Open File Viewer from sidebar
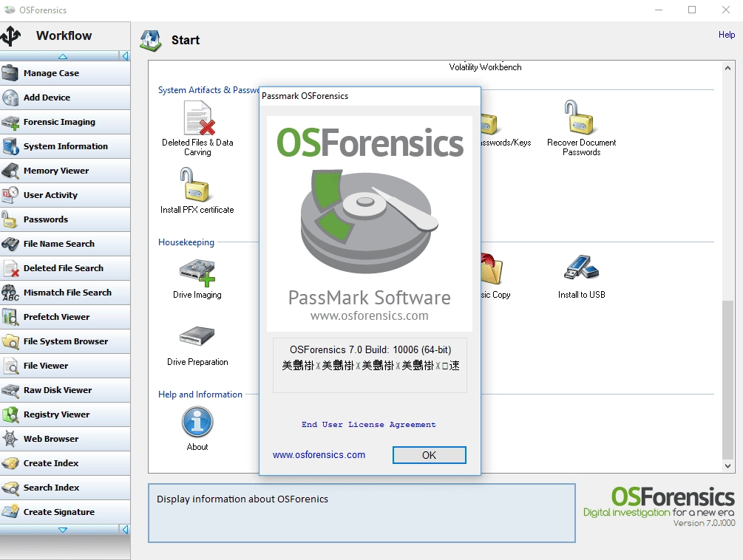The height and width of the screenshot is (560, 743). 65,366
